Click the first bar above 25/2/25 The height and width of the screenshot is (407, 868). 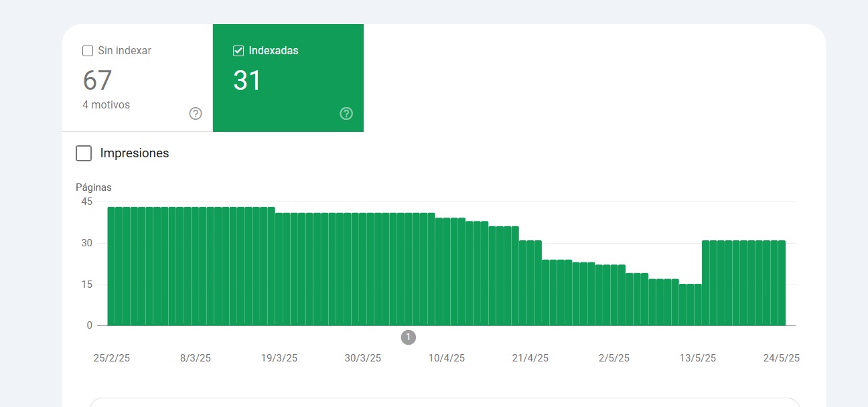(111, 268)
